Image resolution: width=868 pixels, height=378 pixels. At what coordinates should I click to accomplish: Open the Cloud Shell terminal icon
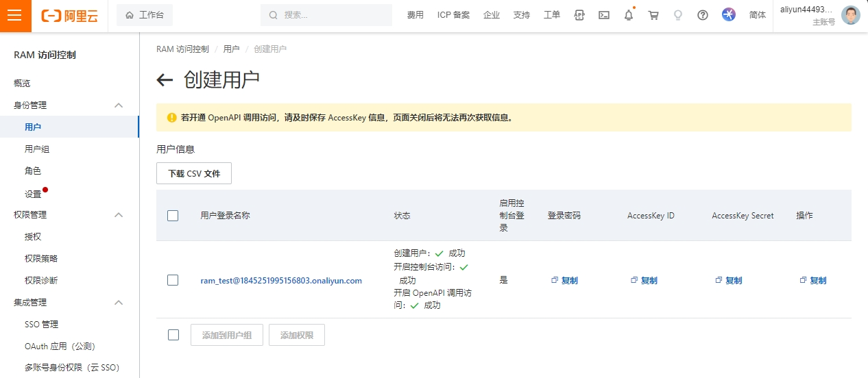pos(604,15)
